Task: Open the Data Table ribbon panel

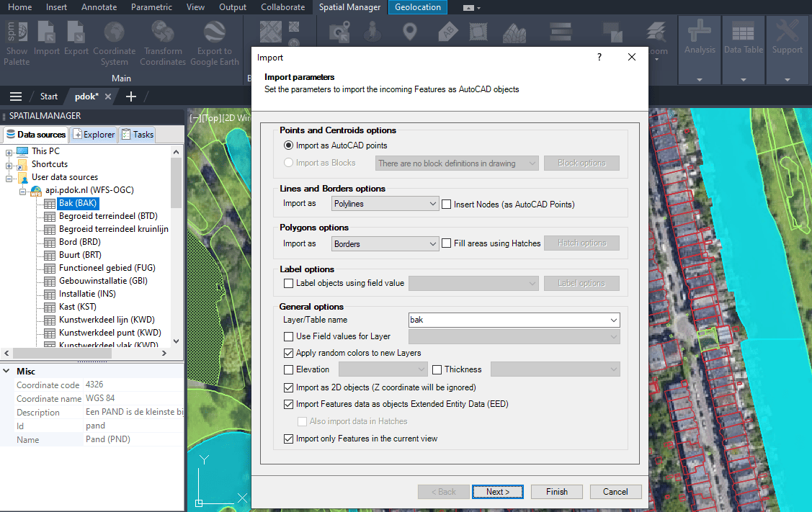Action: pos(743,50)
